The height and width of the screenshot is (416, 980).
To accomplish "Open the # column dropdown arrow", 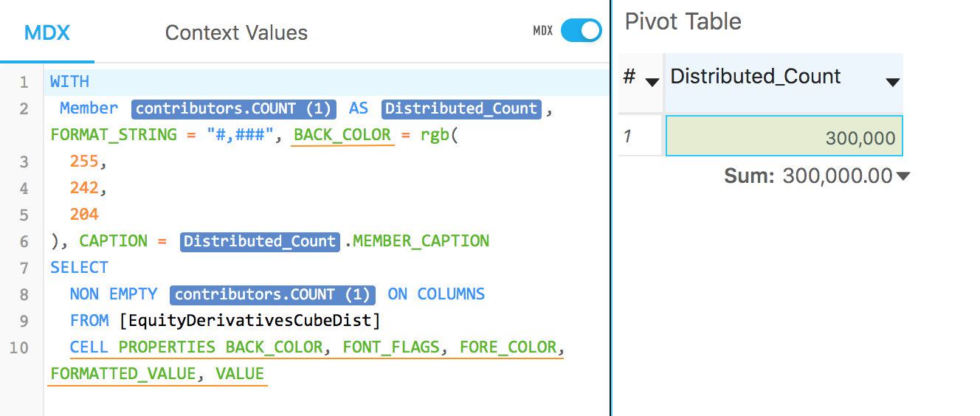I will click(652, 82).
